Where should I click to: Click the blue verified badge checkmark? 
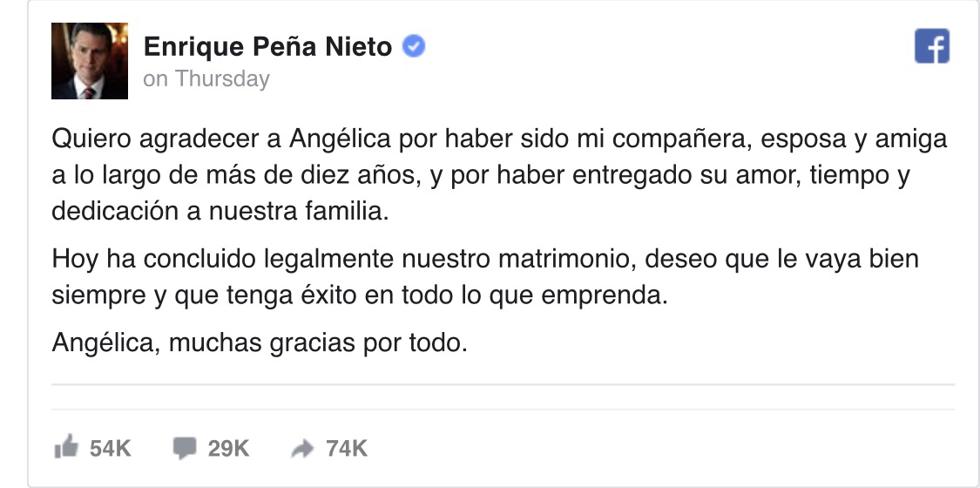click(x=413, y=46)
